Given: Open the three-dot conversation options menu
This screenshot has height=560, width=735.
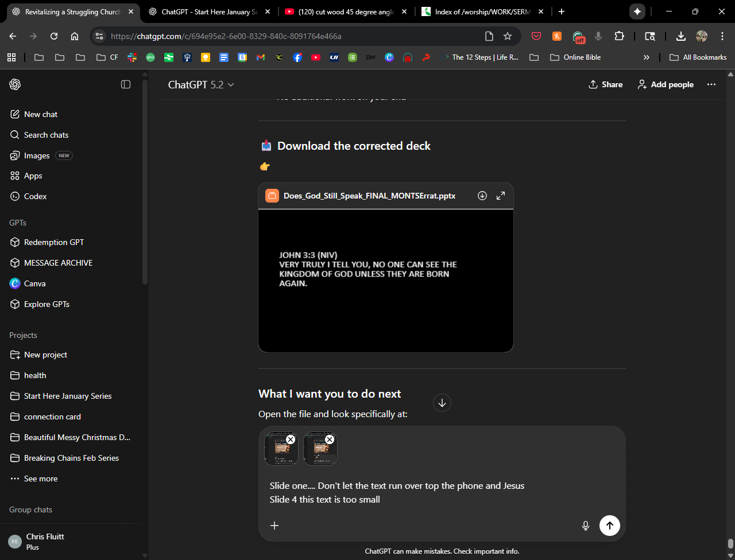Looking at the screenshot, I should [x=711, y=84].
